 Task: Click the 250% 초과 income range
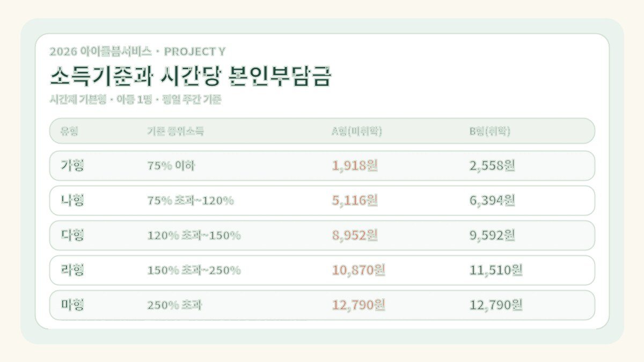[174, 305]
